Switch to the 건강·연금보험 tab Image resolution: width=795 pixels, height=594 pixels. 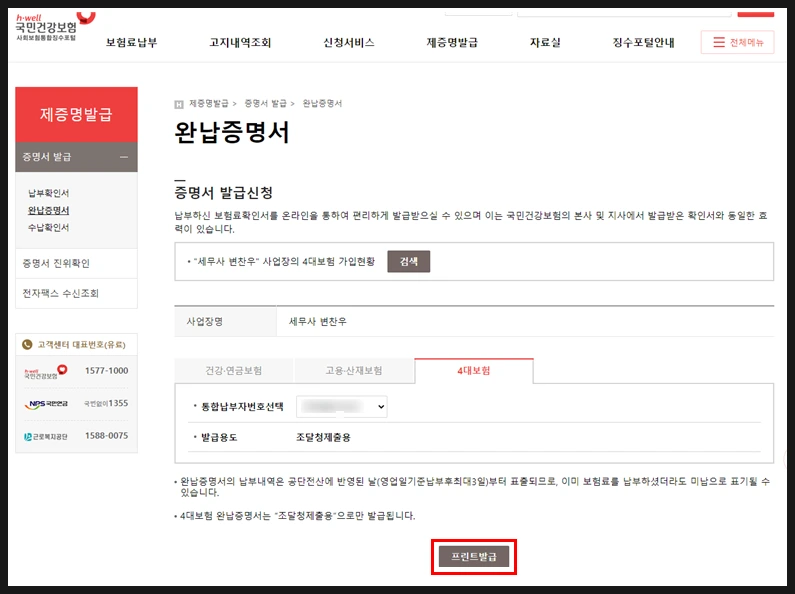[234, 370]
